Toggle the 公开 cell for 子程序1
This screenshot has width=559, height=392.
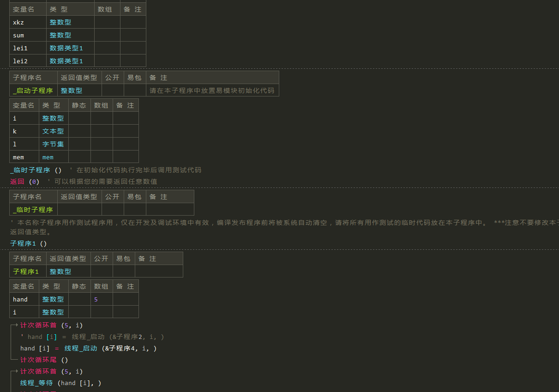coord(102,271)
